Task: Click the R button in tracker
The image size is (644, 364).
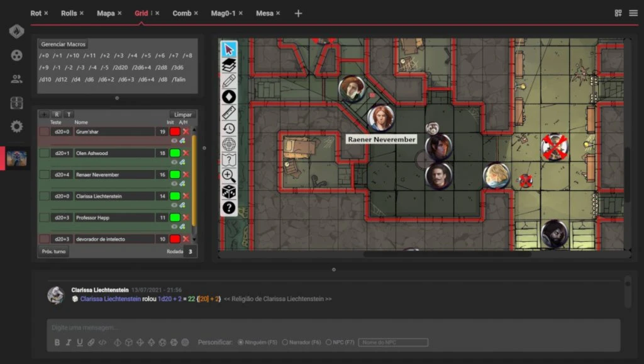Action: [x=57, y=115]
